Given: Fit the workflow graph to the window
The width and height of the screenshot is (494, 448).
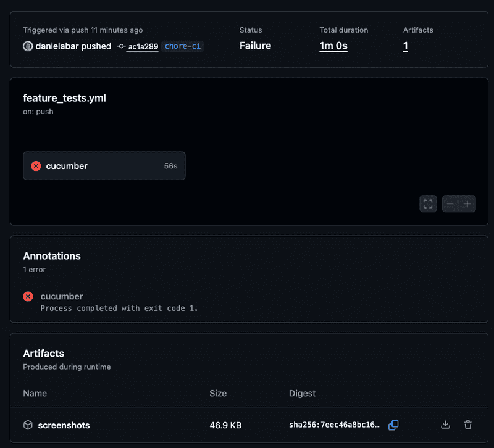Looking at the screenshot, I should pyautogui.click(x=428, y=204).
